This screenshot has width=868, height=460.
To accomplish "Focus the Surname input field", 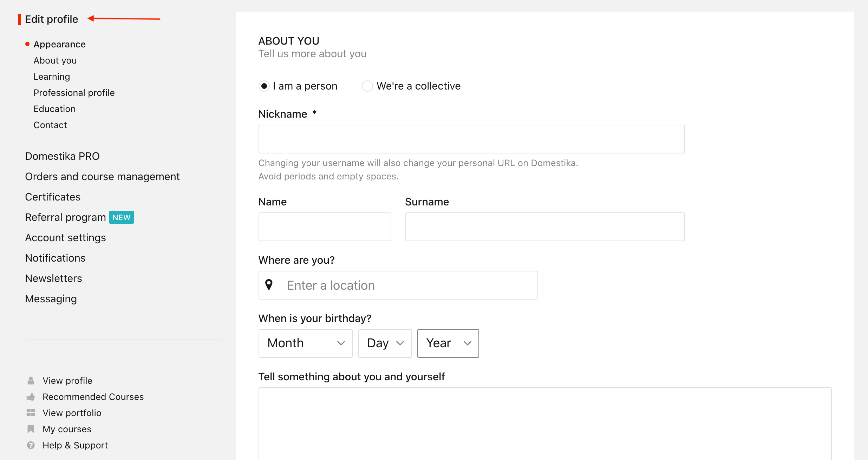I will [x=545, y=227].
